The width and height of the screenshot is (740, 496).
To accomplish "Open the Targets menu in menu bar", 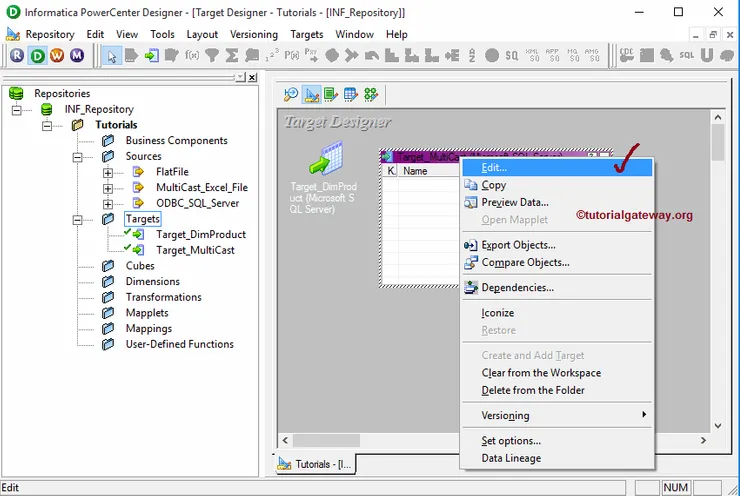I will coord(307,34).
